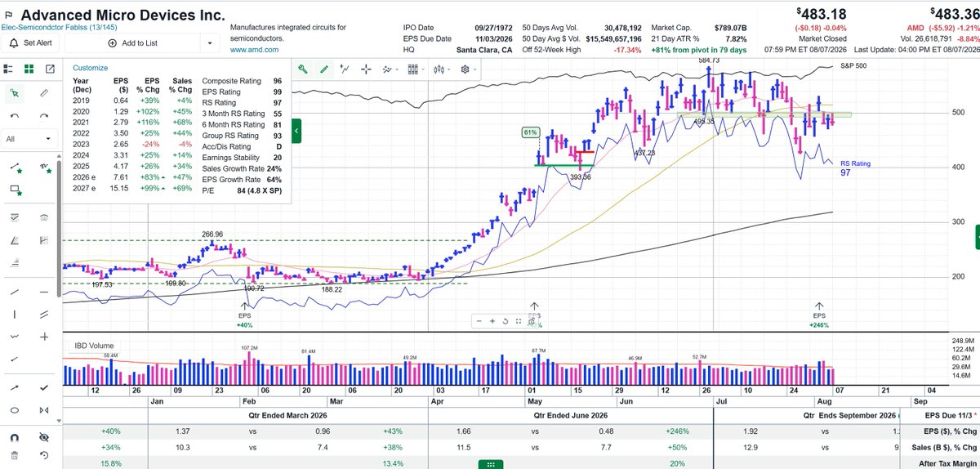
Task: Open the www.amd.com link
Action: coord(256,50)
